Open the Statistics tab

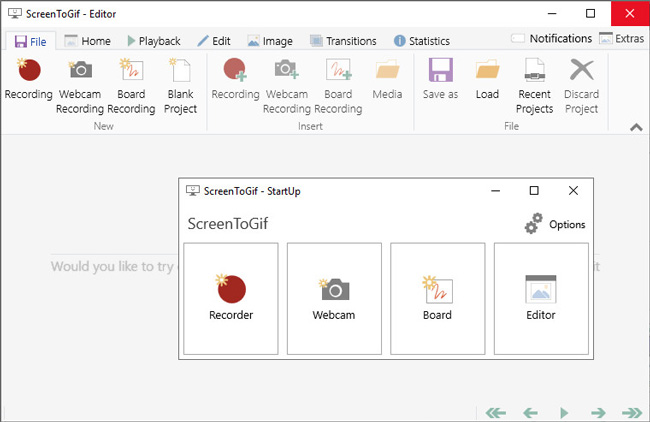point(422,41)
